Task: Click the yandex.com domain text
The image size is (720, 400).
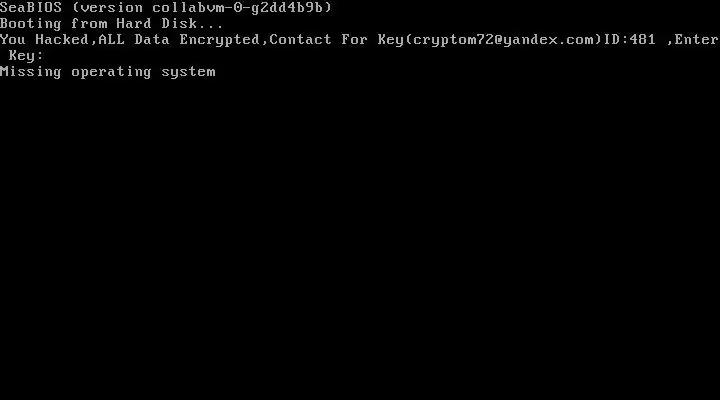Action: pos(546,39)
